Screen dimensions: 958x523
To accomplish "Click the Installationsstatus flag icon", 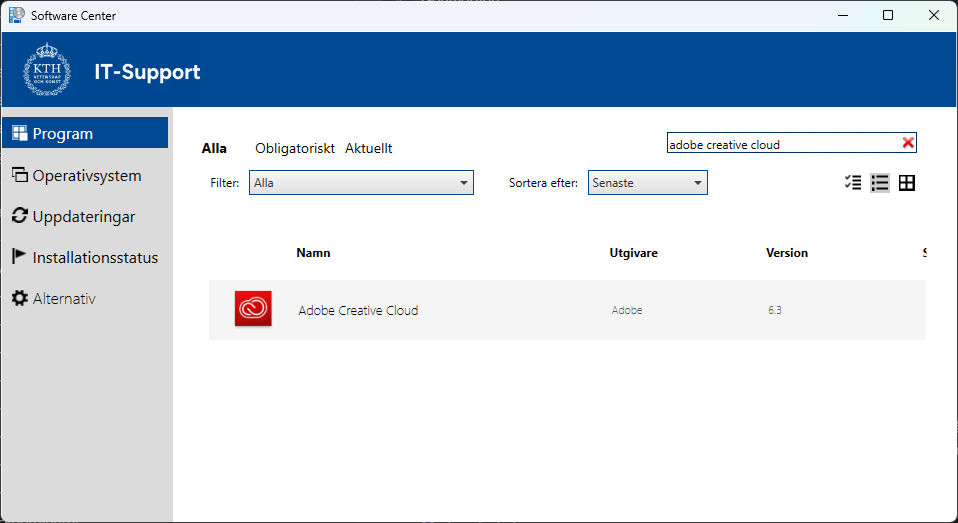I will tap(20, 256).
